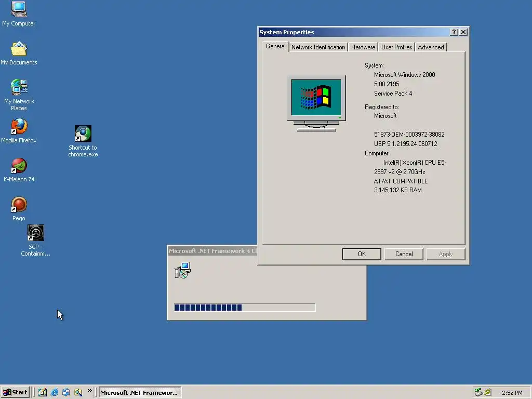This screenshot has width=532, height=399.
Task: Click the 'Microsoft Windows 2000' text
Action: point(404,75)
